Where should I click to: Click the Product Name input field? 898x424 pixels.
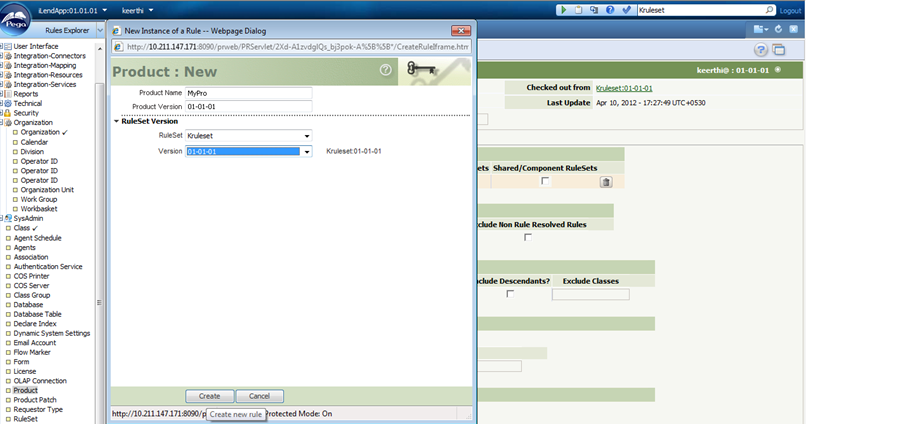point(249,93)
